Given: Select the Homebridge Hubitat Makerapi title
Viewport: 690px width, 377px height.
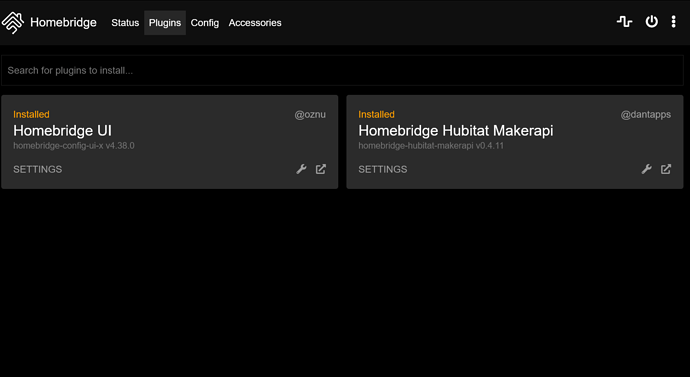Looking at the screenshot, I should pyautogui.click(x=455, y=131).
